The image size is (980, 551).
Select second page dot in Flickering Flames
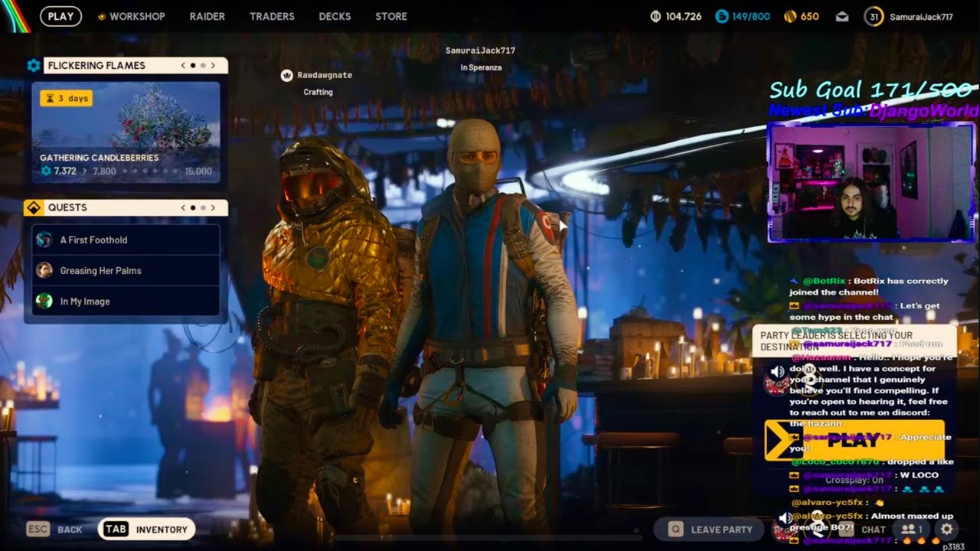coord(202,66)
